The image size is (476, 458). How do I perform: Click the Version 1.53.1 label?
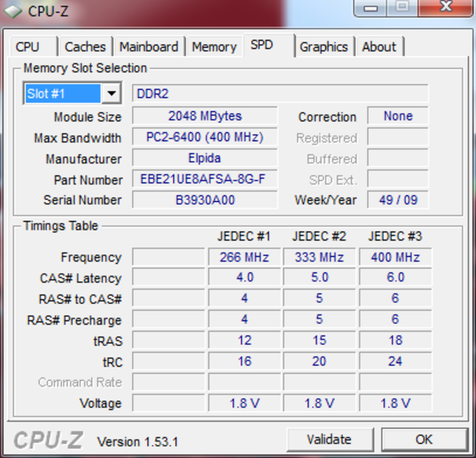(x=138, y=442)
